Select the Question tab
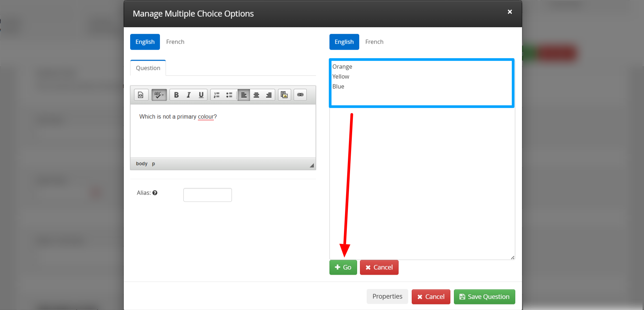644x310 pixels. click(148, 68)
